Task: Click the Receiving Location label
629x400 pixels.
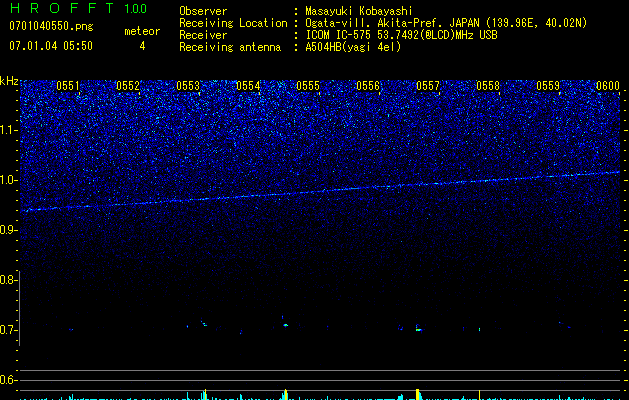Action: [233, 23]
